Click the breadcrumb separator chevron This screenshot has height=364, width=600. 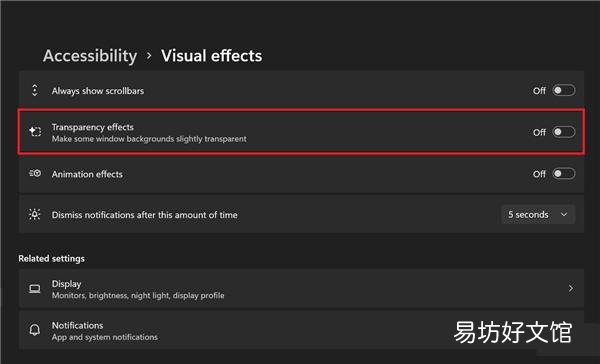pyautogui.click(x=149, y=56)
